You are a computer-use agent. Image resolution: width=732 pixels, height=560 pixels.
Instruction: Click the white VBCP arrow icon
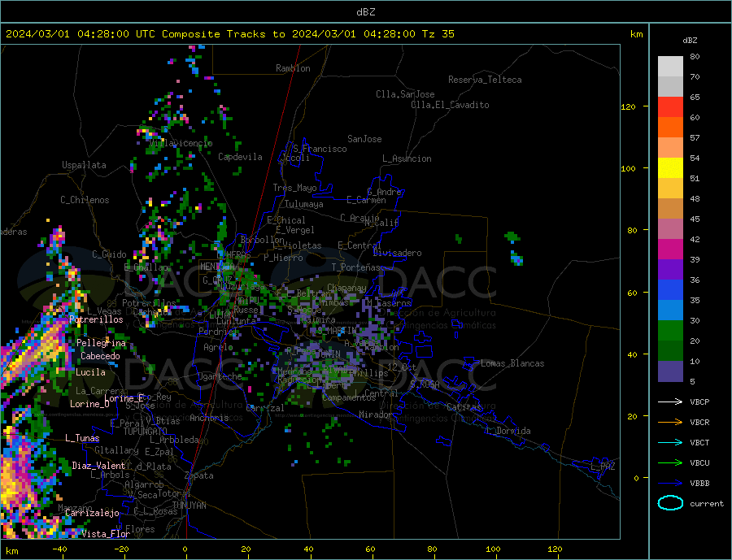[x=670, y=402]
